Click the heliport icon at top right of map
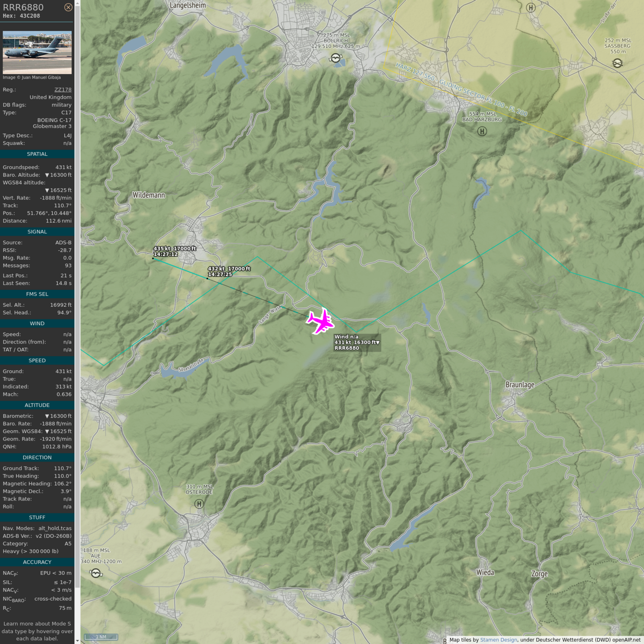The width and height of the screenshot is (644, 644). point(530,8)
